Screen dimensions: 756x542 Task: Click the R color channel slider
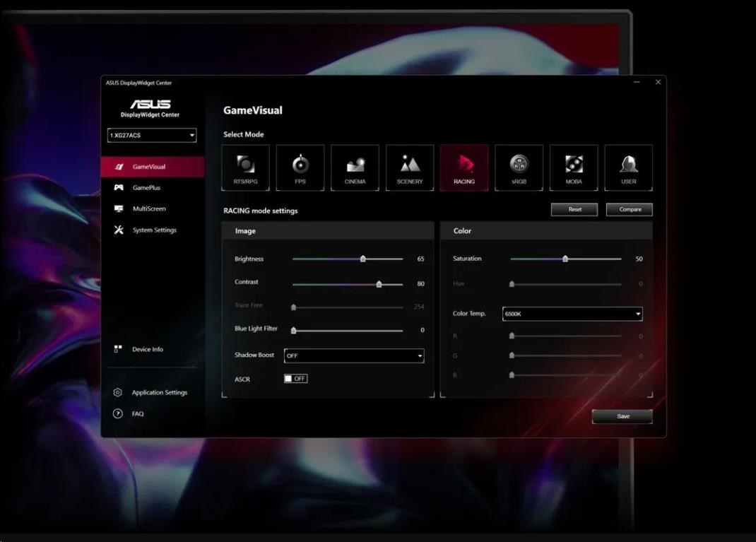point(565,336)
